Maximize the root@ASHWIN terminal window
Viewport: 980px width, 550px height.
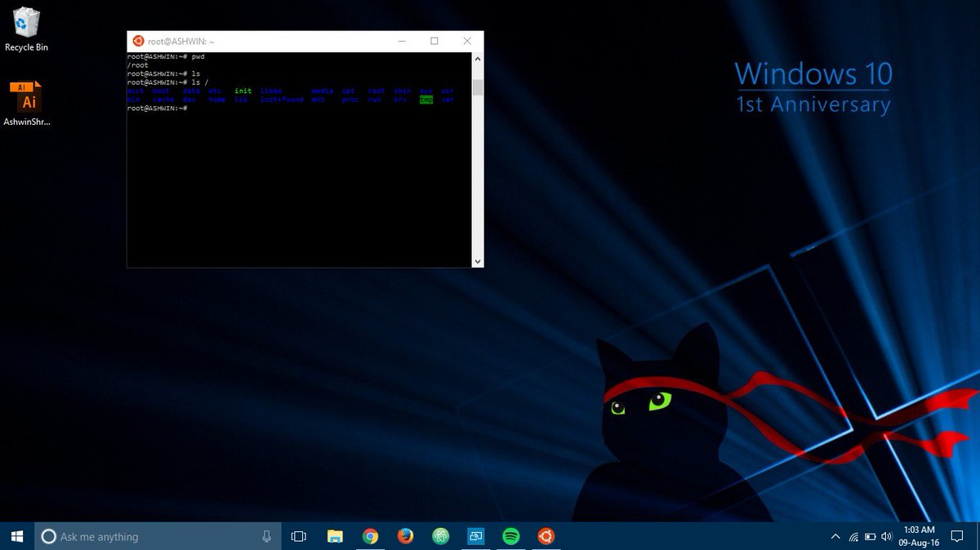pos(434,41)
